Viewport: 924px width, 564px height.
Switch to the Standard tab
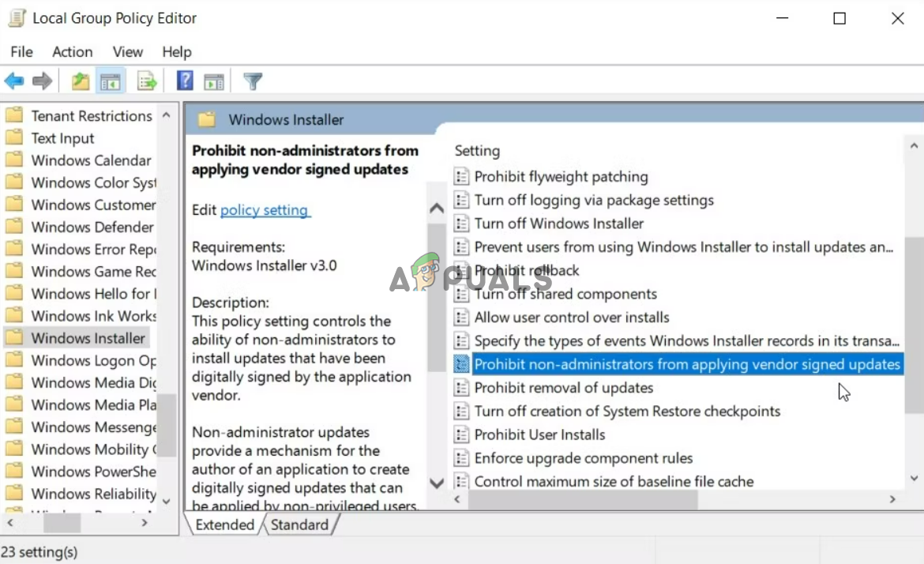(x=299, y=525)
